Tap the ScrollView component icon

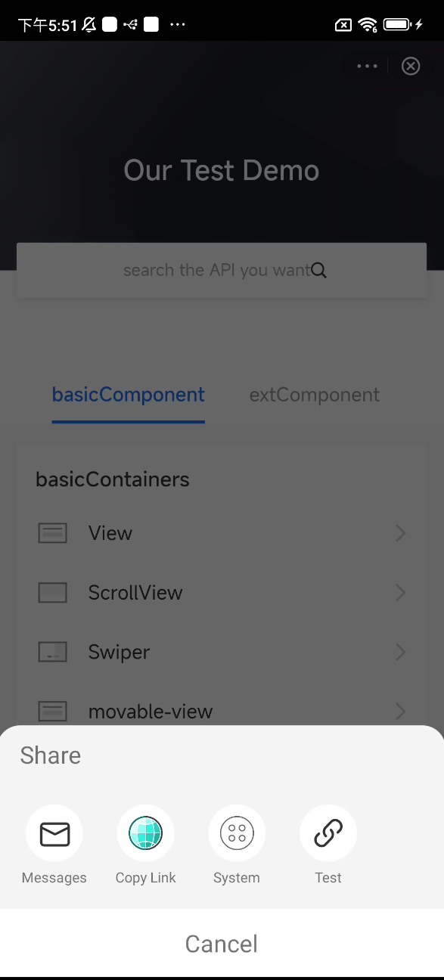[52, 592]
